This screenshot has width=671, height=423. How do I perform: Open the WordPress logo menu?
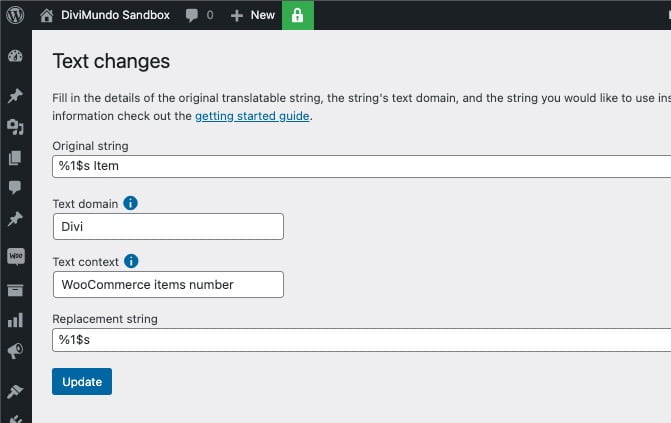[x=15, y=15]
